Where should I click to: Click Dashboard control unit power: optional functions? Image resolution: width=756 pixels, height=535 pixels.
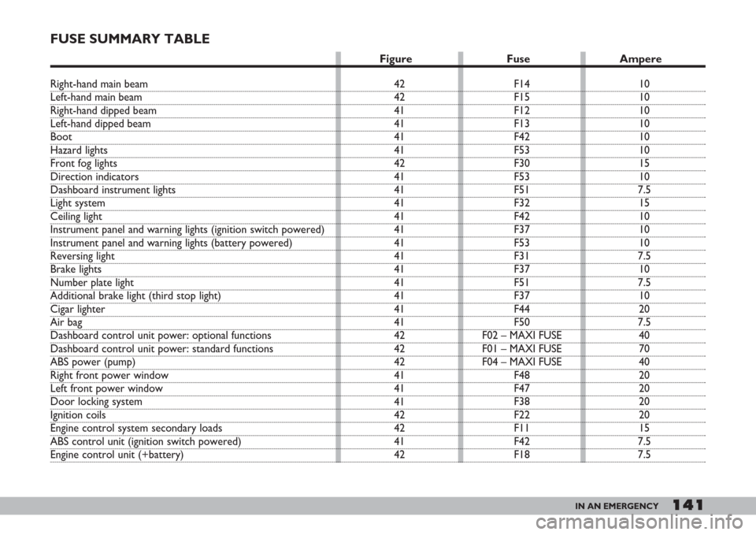[x=161, y=336]
